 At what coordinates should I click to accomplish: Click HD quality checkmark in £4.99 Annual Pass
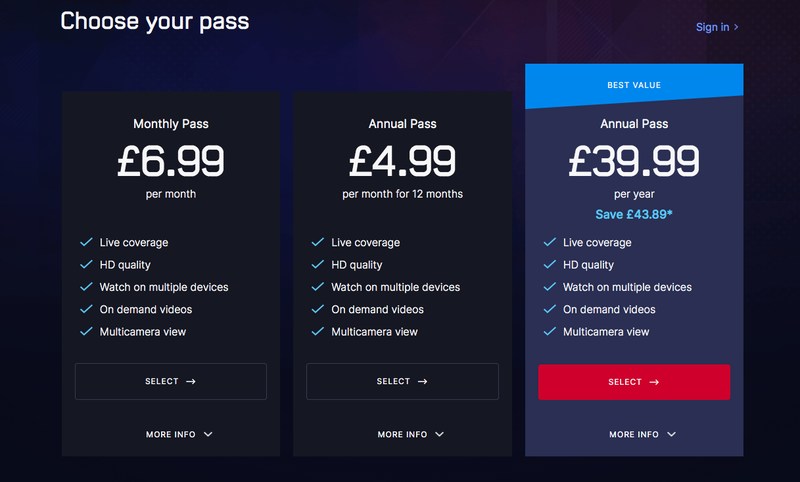click(318, 264)
